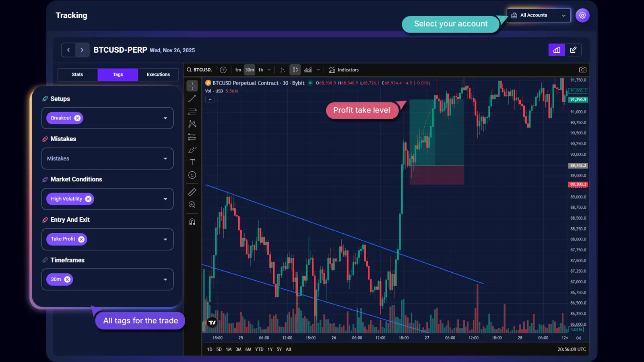The image size is (644, 362).
Task: Switch to the Stats tab
Action: pyautogui.click(x=77, y=74)
